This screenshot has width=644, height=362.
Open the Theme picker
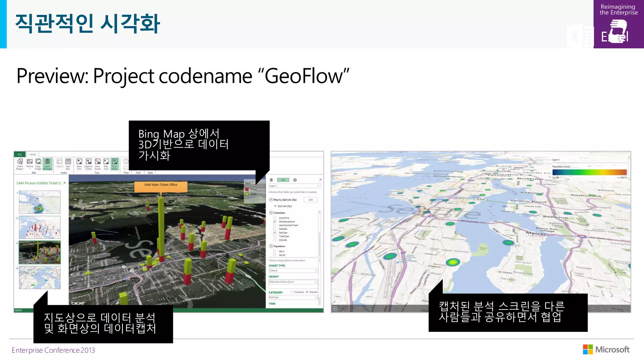click(x=30, y=163)
